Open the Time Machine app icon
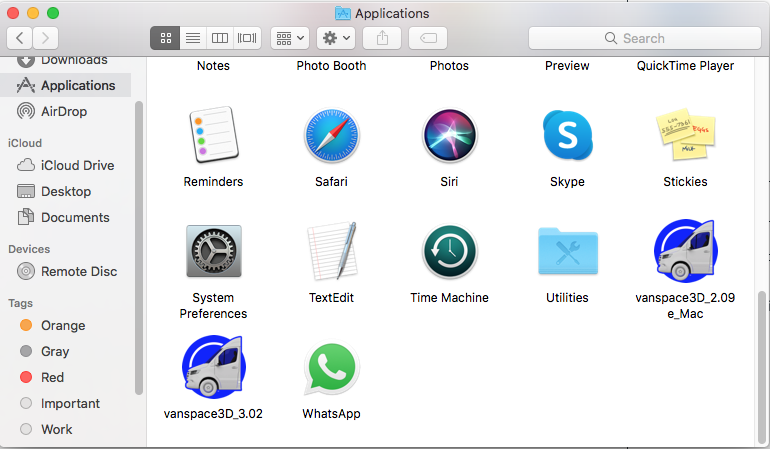Viewport: 770px width, 449px height. (x=449, y=252)
